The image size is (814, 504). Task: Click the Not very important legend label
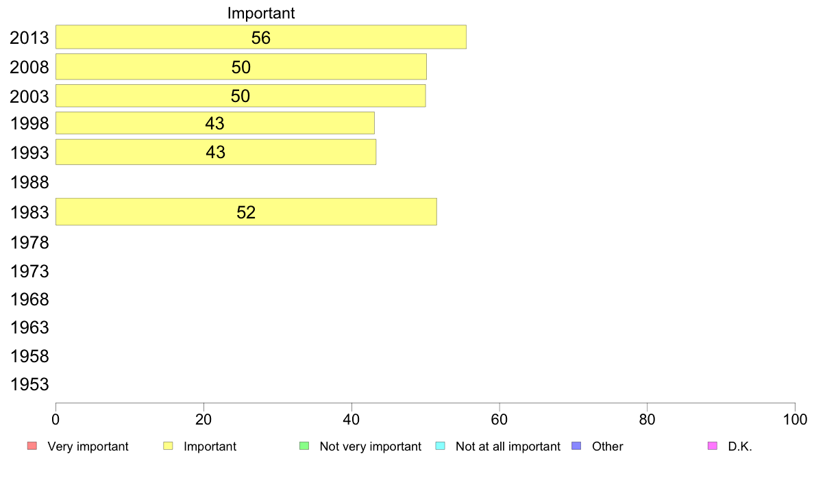pos(370,446)
